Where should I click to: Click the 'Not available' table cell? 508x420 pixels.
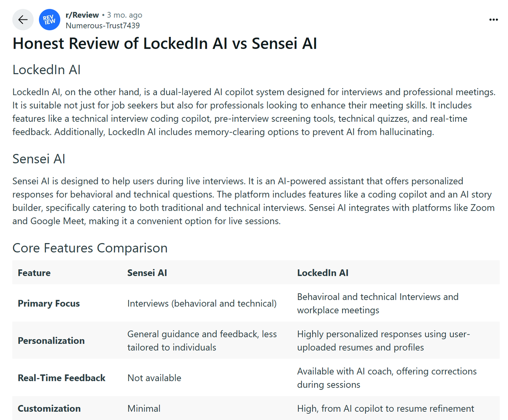coord(154,378)
